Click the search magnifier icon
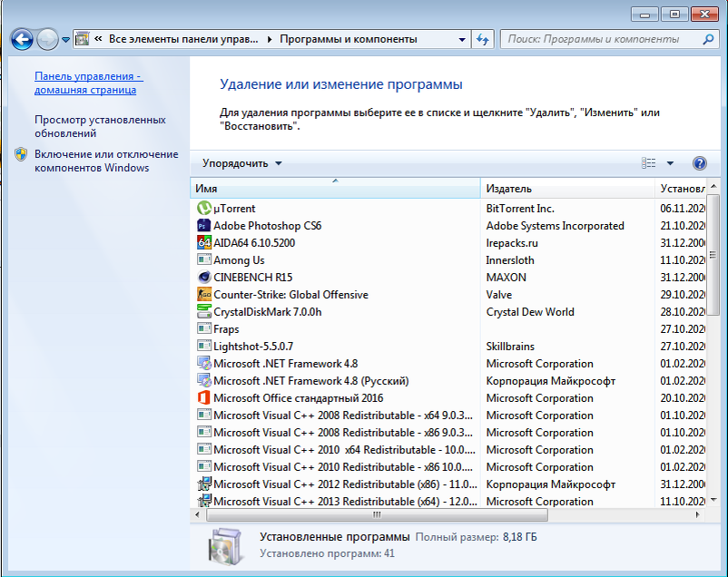 pyautogui.click(x=708, y=39)
